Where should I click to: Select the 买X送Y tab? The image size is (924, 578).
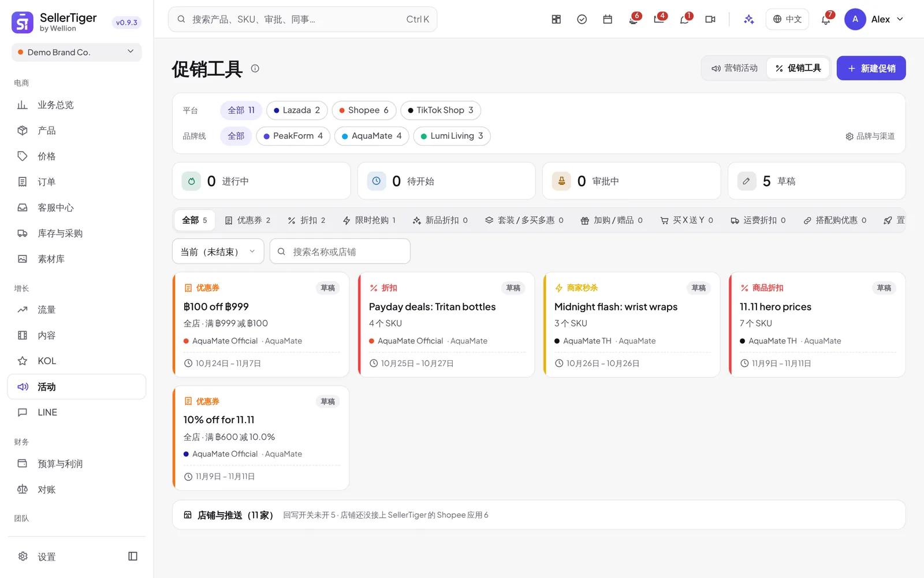[x=687, y=220]
